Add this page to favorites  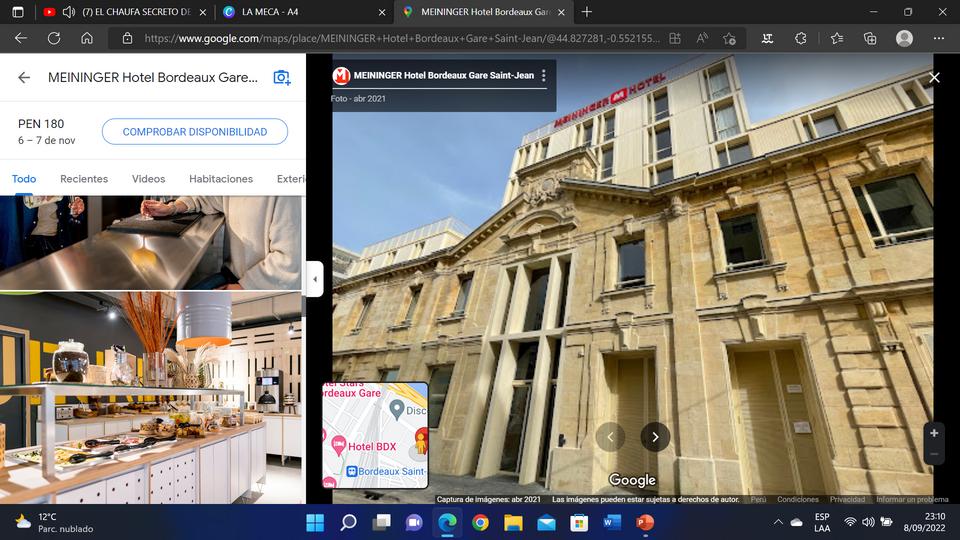click(729, 39)
